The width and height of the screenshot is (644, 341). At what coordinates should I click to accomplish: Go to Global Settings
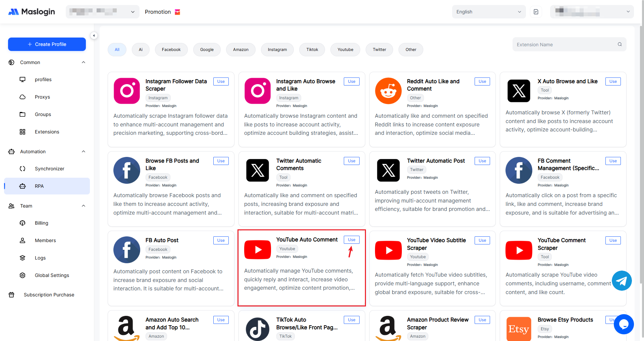pos(52,275)
